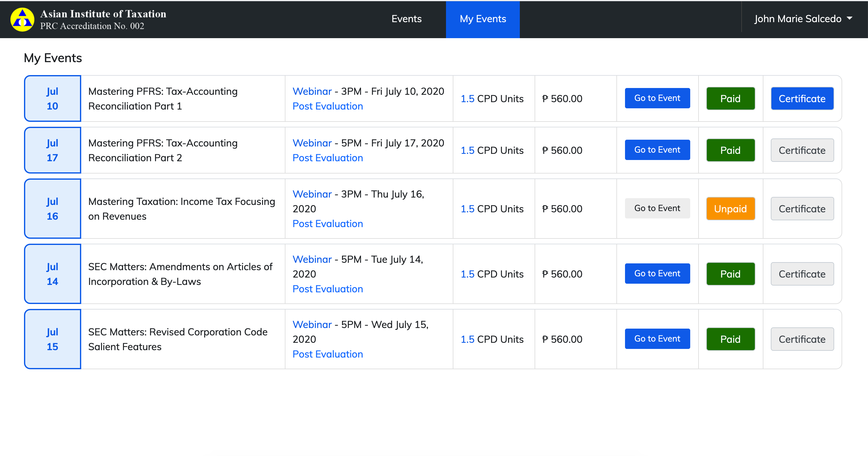The height and width of the screenshot is (456, 868).
Task: Click Webinar link for July 10 event
Action: pyautogui.click(x=312, y=91)
